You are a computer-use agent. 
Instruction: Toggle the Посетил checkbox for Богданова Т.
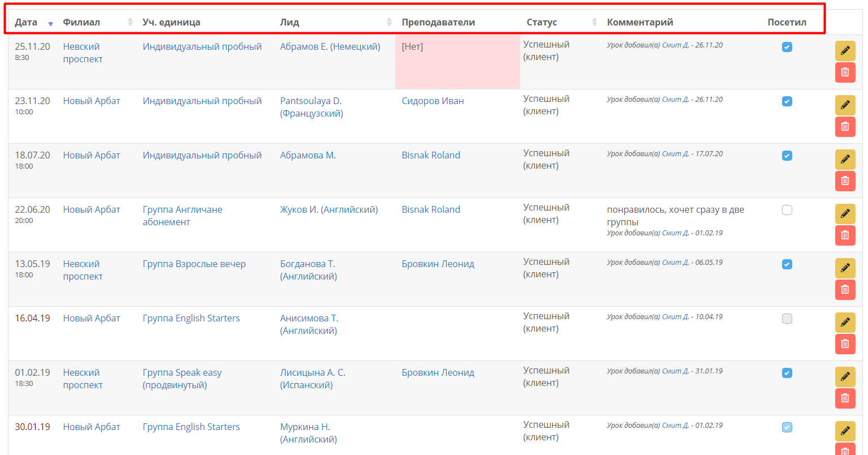coord(787,264)
